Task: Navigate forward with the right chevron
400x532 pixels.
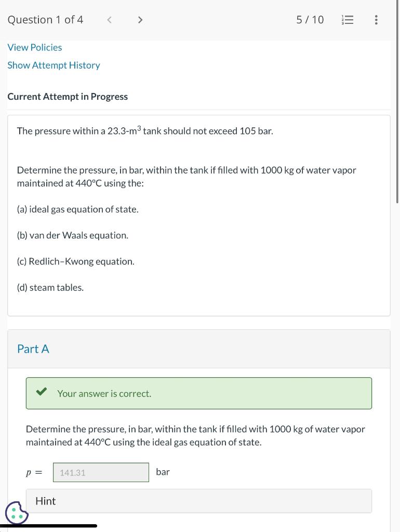Action: [140, 20]
